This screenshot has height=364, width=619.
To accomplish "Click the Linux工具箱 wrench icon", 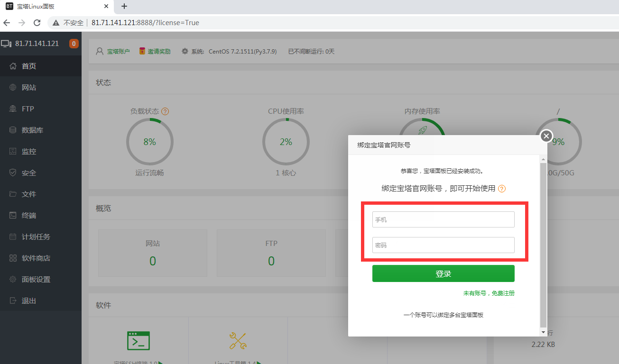I will click(x=238, y=340).
